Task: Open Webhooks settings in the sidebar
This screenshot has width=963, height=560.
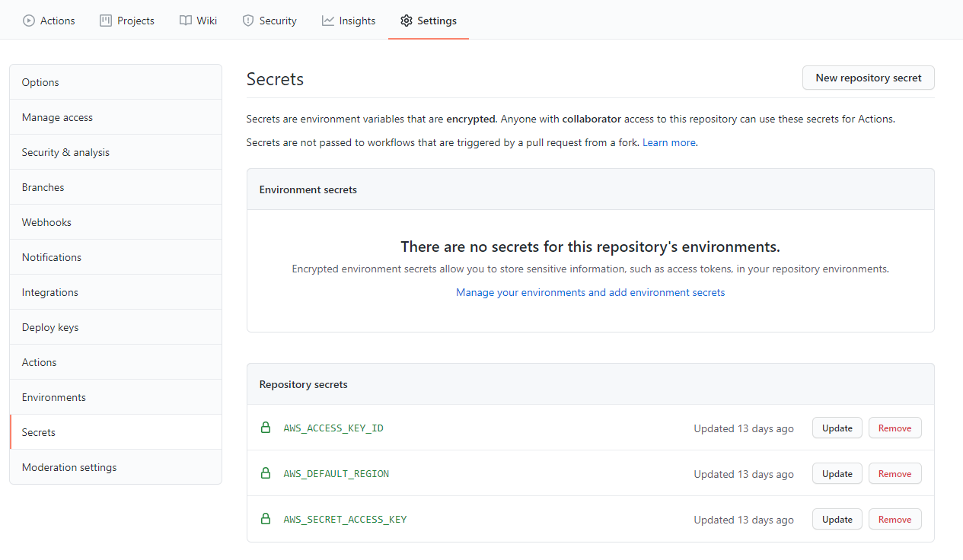Action: click(x=46, y=221)
